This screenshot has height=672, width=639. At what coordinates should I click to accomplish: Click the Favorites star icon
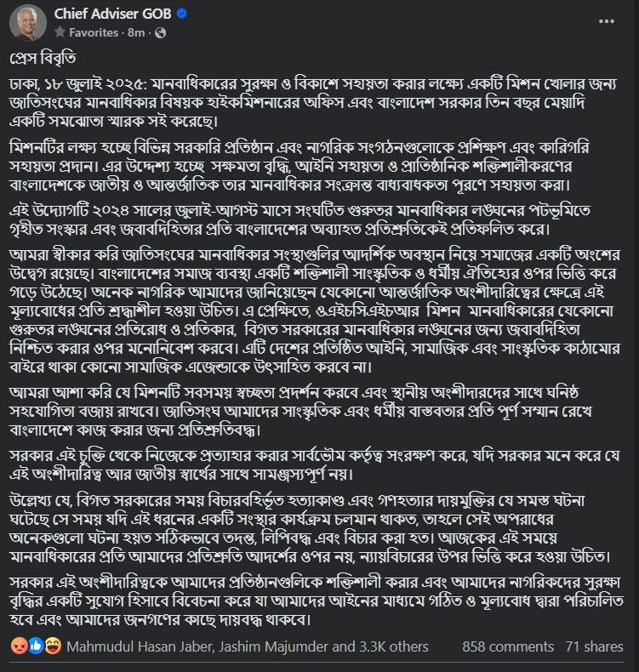pos(60,32)
